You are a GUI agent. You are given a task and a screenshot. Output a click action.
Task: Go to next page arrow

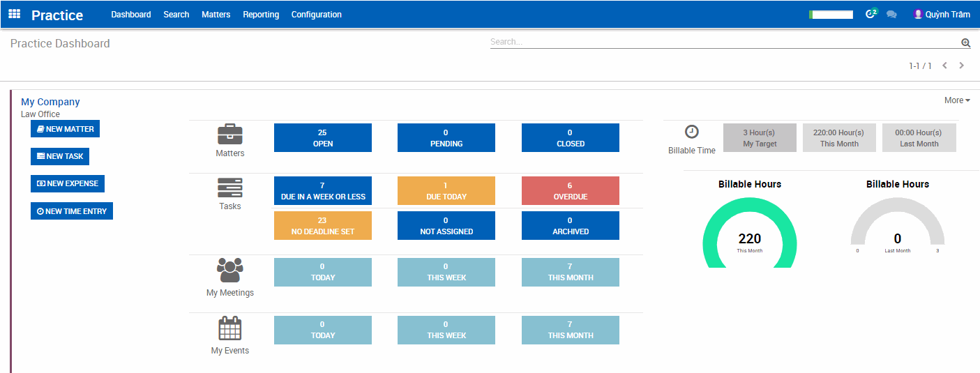(x=961, y=66)
